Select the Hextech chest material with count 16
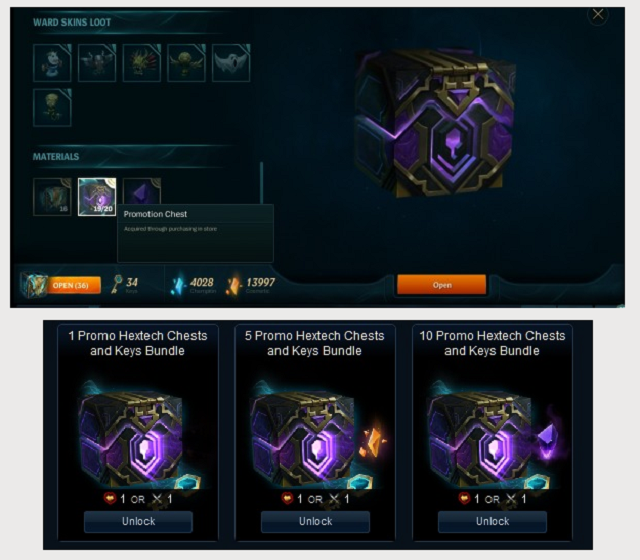Viewport: 640px width, 560px height. point(52,197)
